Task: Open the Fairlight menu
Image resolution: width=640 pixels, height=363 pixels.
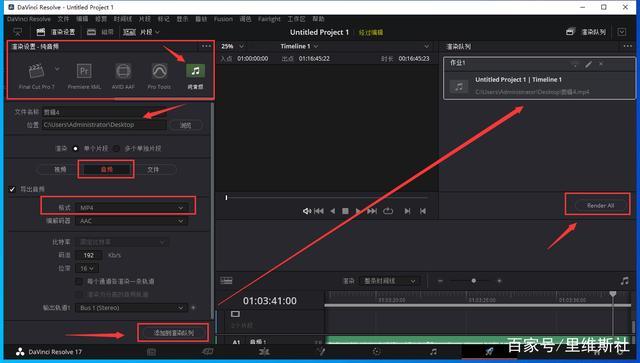Action: click(x=269, y=19)
